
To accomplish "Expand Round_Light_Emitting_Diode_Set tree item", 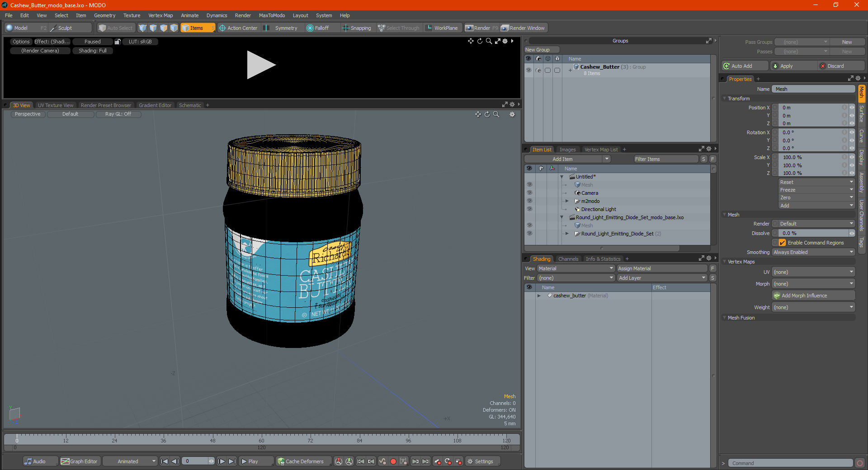I will click(x=567, y=234).
